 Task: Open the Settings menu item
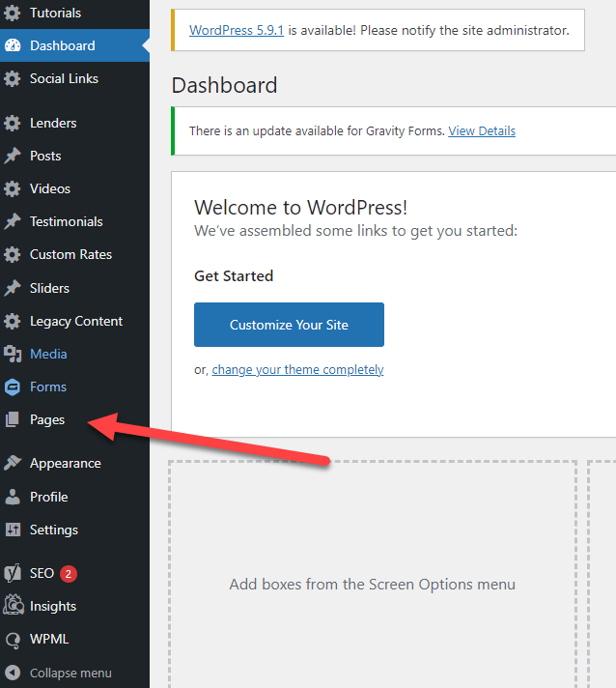pyautogui.click(x=74, y=530)
